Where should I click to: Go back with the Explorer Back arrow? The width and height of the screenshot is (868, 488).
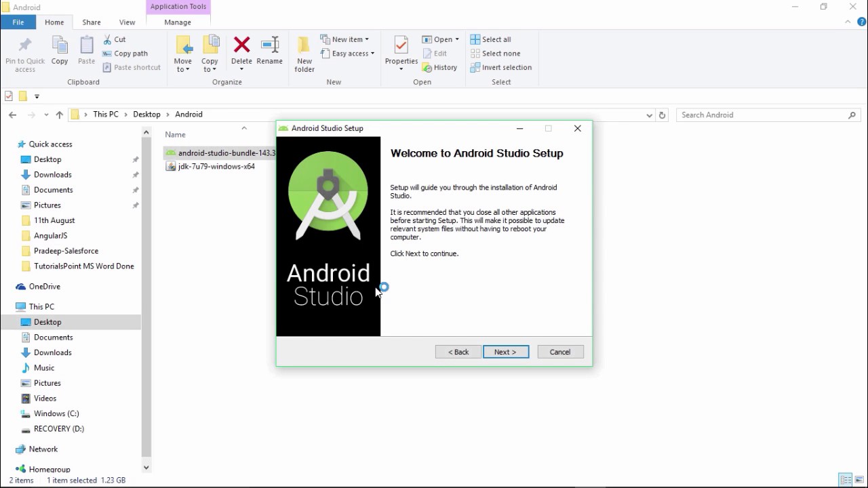(12, 115)
